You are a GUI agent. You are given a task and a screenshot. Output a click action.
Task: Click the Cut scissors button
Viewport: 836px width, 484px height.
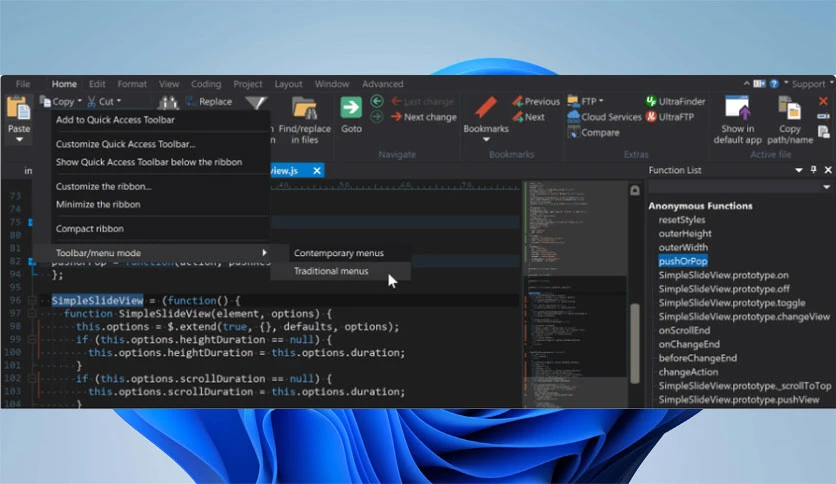[101, 101]
